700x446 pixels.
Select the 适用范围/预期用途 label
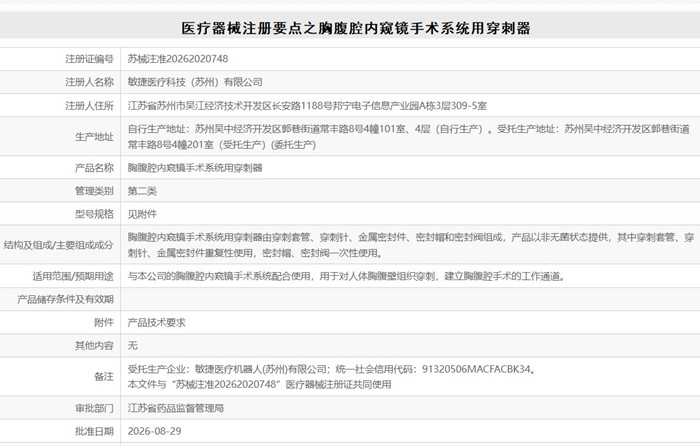73,276
